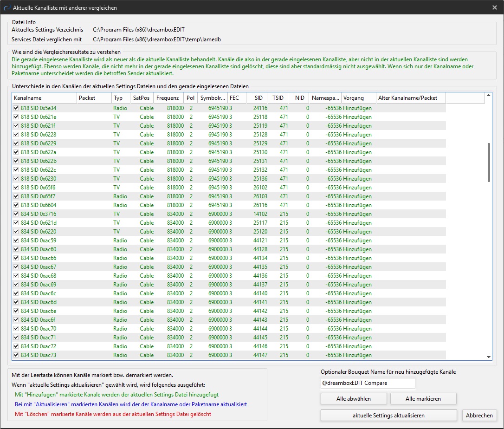Uncheck the 818 SID 0x5e34 channel checkbox
504x429 pixels.
click(16, 108)
